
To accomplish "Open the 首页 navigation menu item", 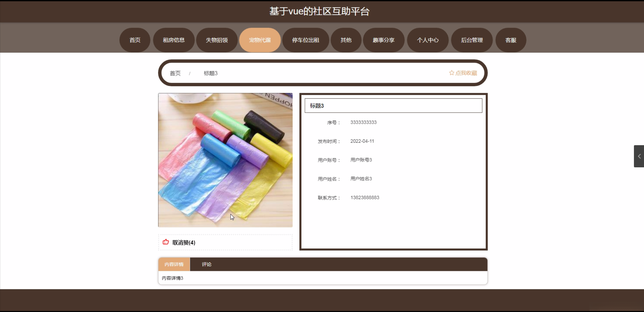I will pyautogui.click(x=135, y=40).
